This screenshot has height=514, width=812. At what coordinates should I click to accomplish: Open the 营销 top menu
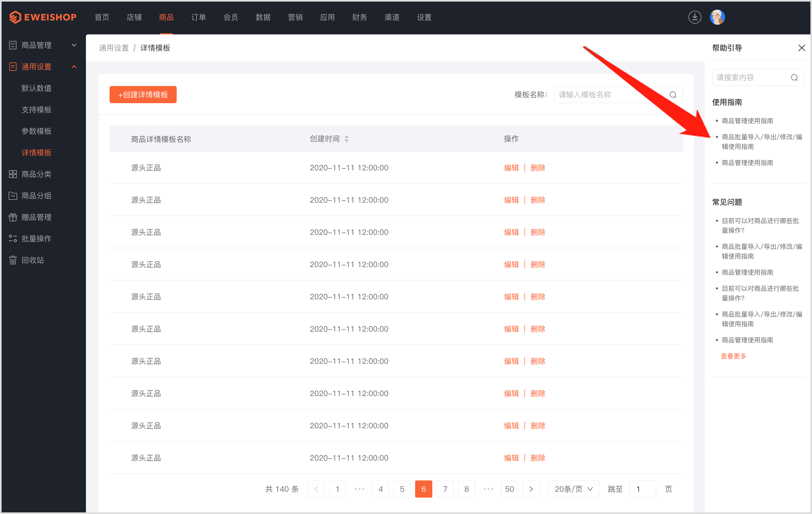click(295, 17)
